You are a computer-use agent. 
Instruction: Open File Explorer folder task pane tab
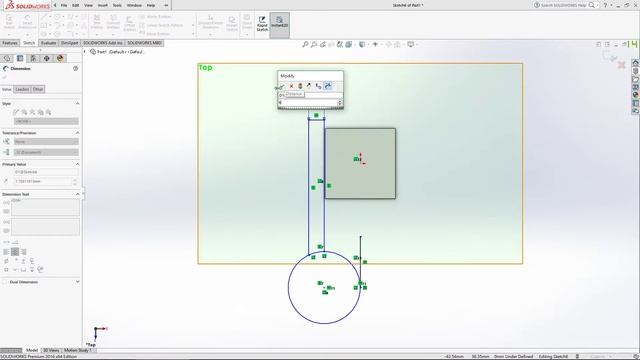click(636, 79)
